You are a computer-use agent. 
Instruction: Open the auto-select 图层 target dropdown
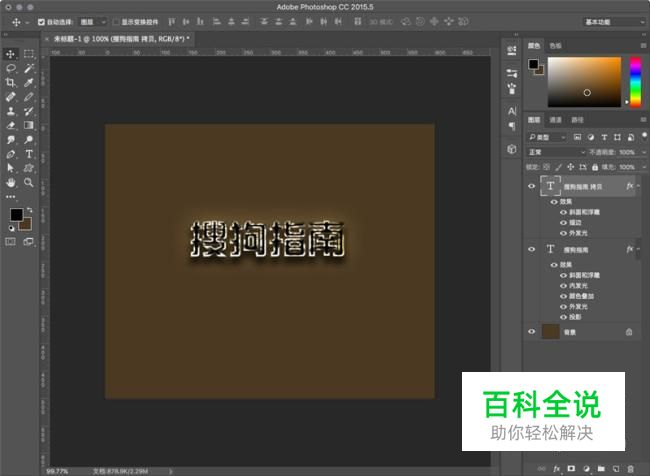(x=93, y=22)
